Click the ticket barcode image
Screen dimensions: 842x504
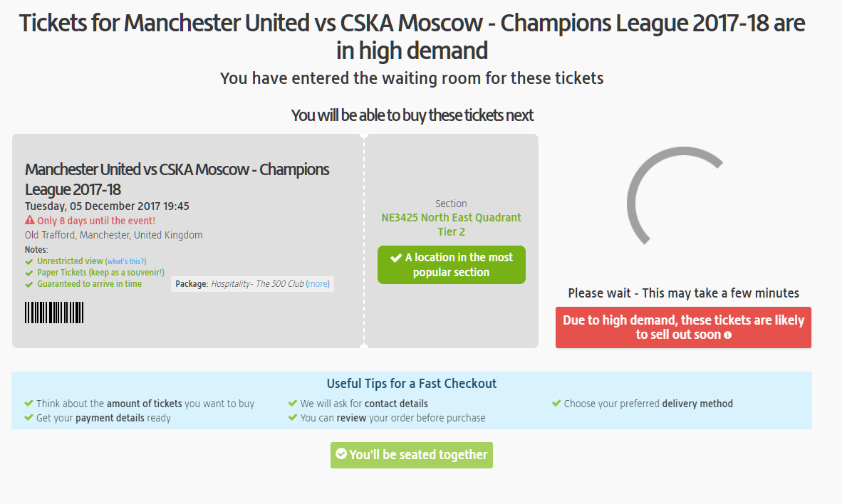coord(54,312)
